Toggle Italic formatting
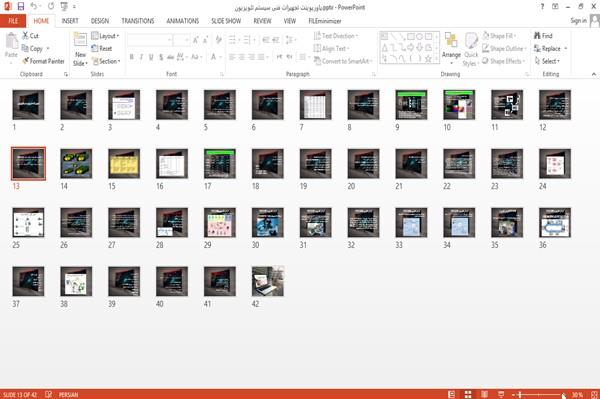600x399 pixels. click(x=141, y=57)
